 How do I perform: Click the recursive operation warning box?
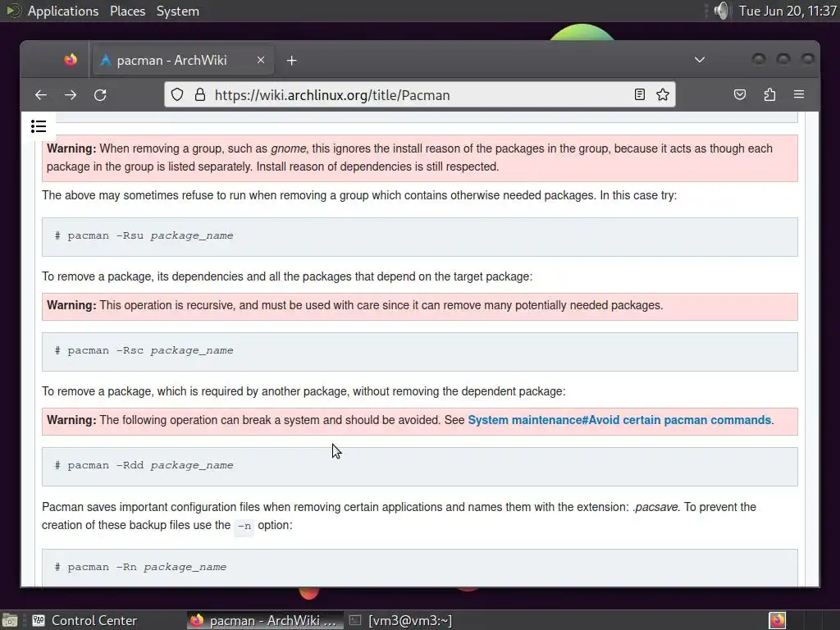420,306
